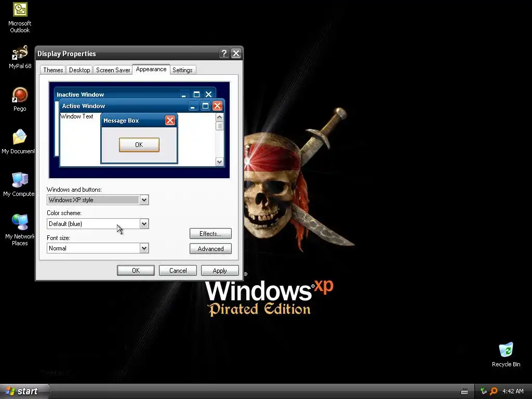532x399 pixels.
Task: Select the Appearance tab
Action: (151, 69)
